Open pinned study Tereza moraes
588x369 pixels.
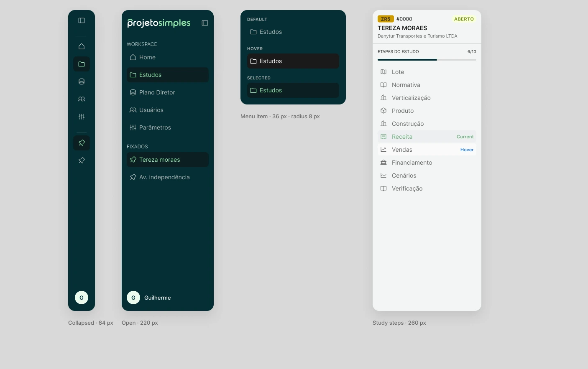(x=168, y=160)
